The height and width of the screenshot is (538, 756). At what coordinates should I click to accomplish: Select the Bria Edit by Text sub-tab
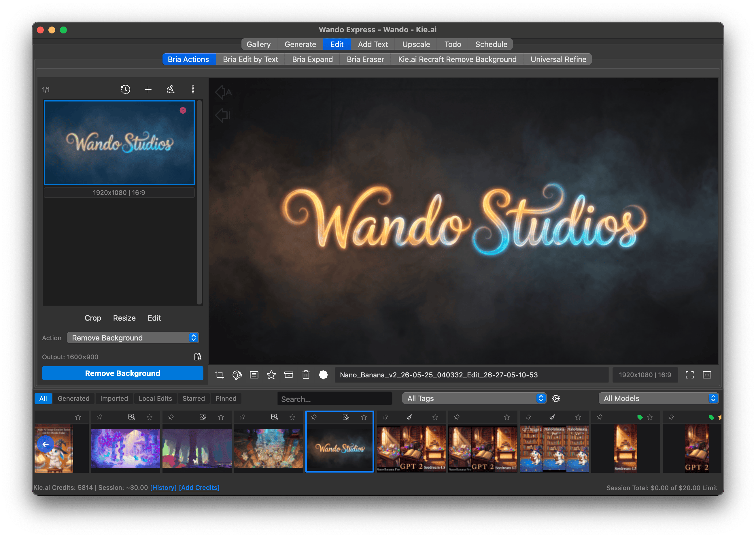coord(250,59)
